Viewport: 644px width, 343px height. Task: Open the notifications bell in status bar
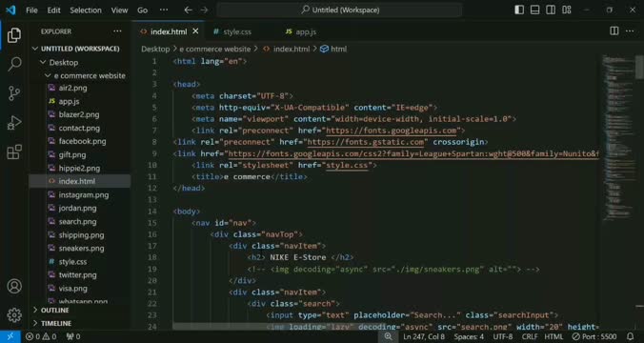(631, 337)
